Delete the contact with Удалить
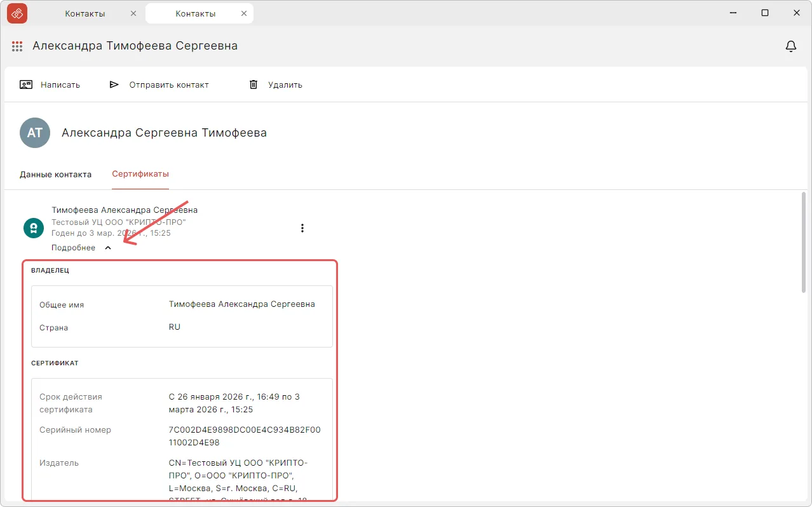812x507 pixels. coord(276,84)
